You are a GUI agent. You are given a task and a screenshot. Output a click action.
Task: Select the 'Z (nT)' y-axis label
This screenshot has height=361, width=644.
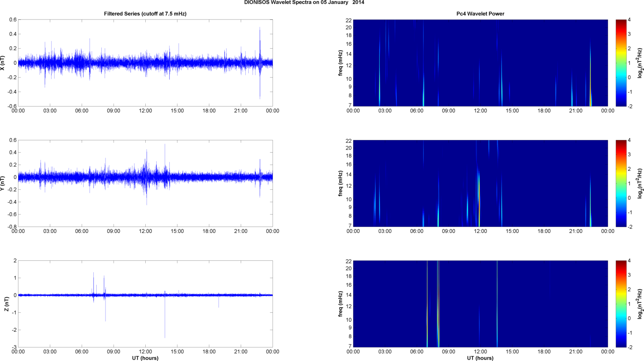pyautogui.click(x=6, y=304)
